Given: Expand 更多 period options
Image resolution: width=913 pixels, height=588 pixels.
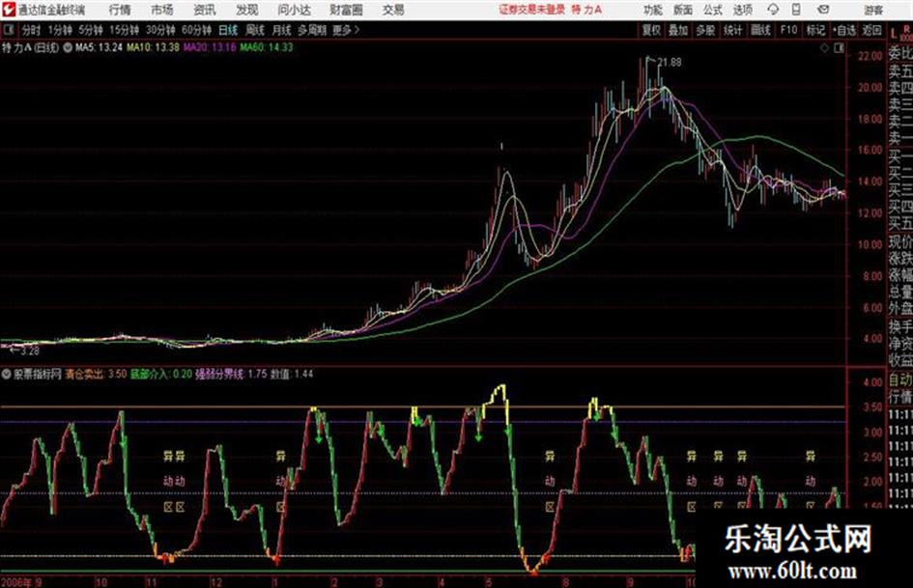Looking at the screenshot, I should pos(346,30).
